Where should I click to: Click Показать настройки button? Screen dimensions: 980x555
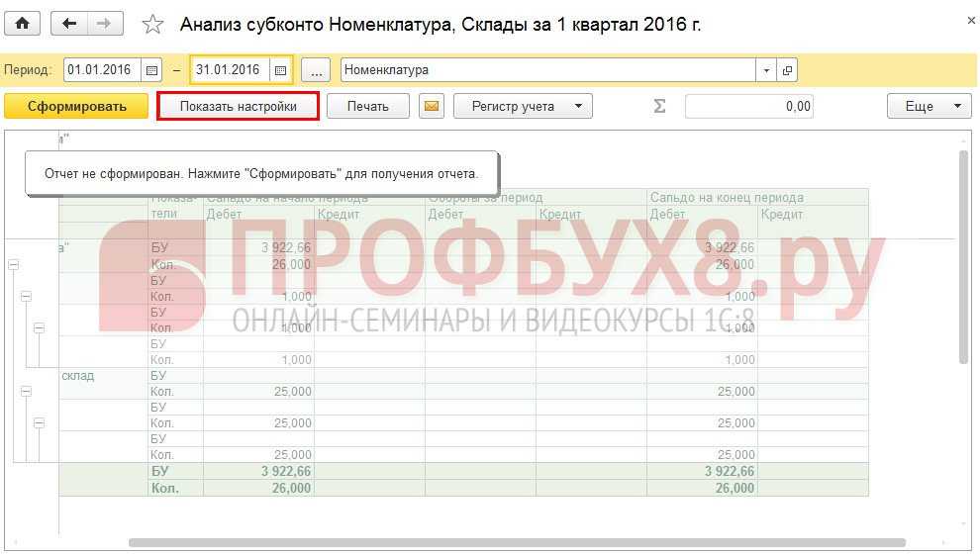click(239, 106)
